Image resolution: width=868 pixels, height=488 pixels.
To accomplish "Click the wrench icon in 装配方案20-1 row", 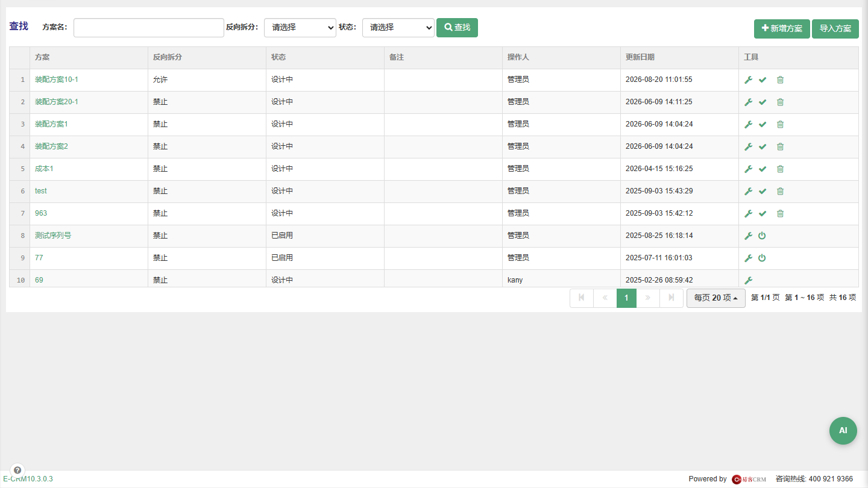I will (748, 102).
